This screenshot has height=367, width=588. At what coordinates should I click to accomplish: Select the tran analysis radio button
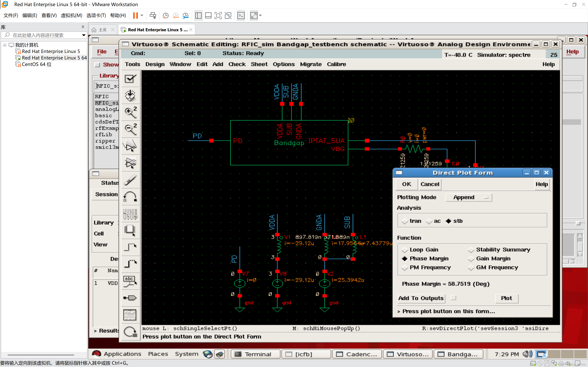pyautogui.click(x=405, y=221)
